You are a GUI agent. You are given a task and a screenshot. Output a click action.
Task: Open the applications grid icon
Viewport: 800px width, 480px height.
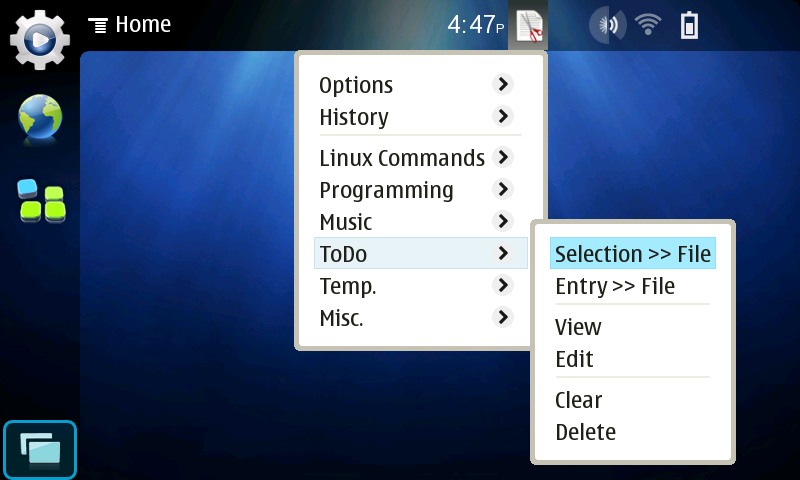40,201
